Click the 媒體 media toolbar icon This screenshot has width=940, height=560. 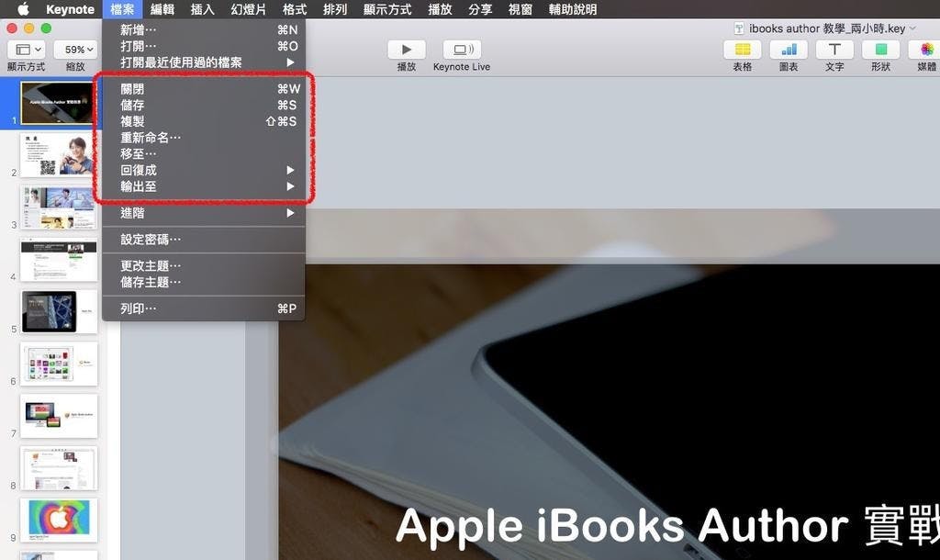pyautogui.click(x=926, y=50)
